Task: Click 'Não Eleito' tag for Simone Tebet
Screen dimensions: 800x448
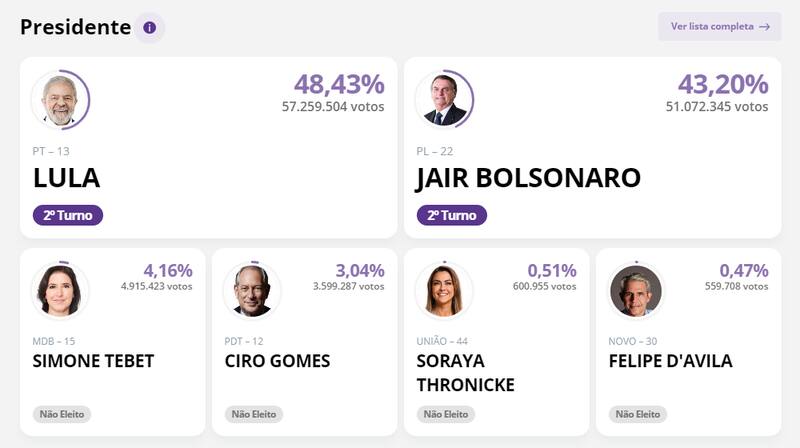Action: 62,414
